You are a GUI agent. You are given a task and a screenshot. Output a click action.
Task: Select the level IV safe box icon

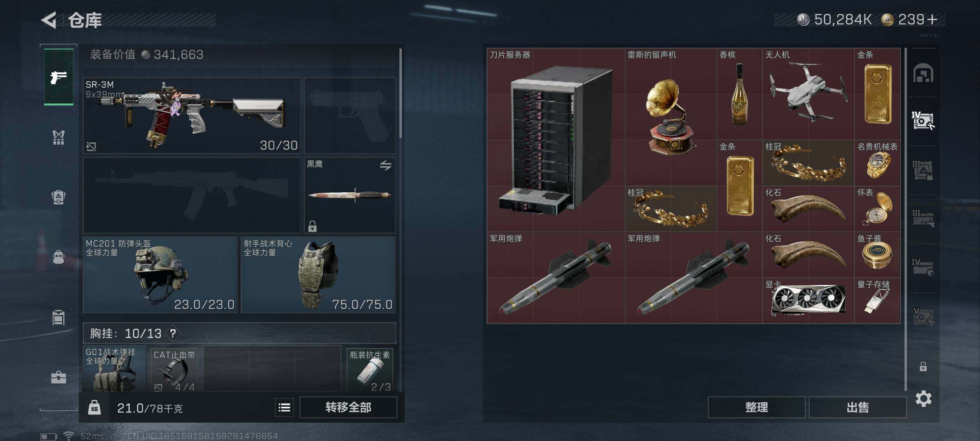pyautogui.click(x=923, y=121)
